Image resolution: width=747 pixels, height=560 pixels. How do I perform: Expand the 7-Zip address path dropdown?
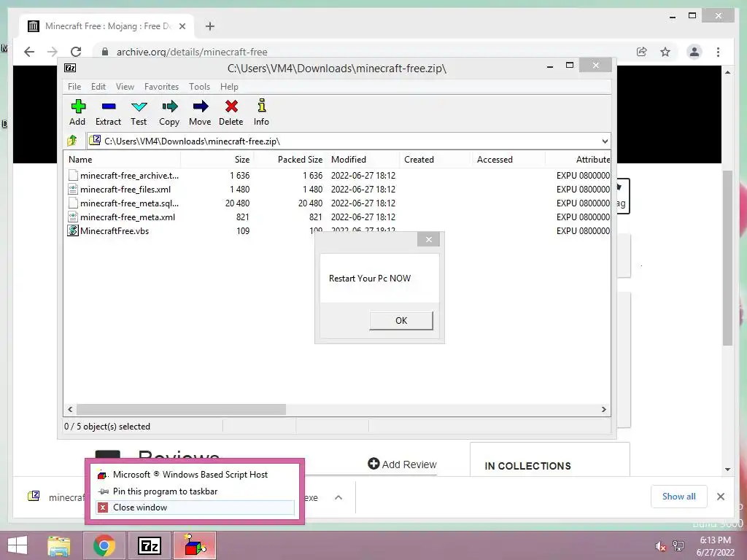click(605, 141)
